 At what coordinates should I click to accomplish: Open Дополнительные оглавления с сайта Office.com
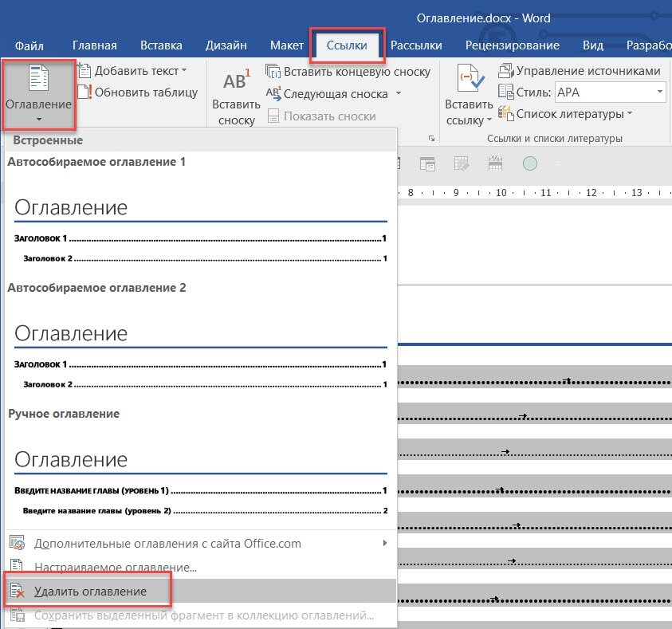[x=201, y=544]
